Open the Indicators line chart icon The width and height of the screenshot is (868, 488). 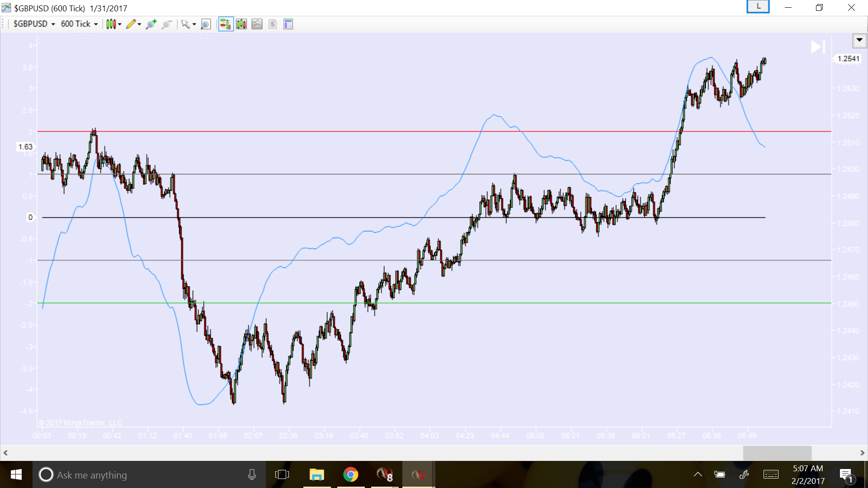tap(257, 24)
